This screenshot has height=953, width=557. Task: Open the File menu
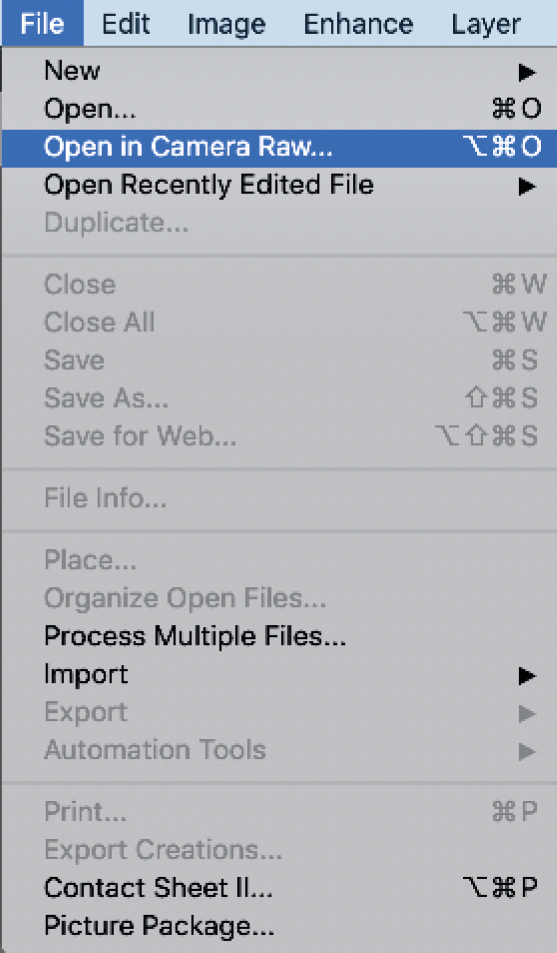(42, 24)
